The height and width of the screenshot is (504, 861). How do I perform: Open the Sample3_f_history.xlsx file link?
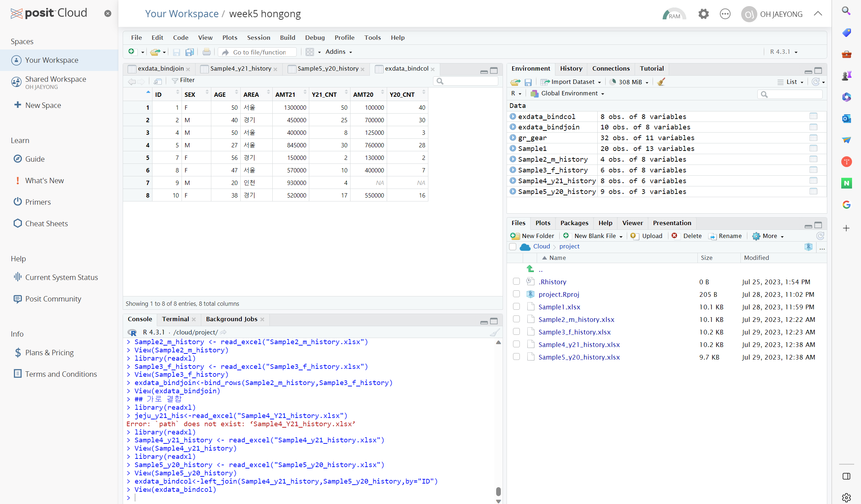[x=574, y=332]
